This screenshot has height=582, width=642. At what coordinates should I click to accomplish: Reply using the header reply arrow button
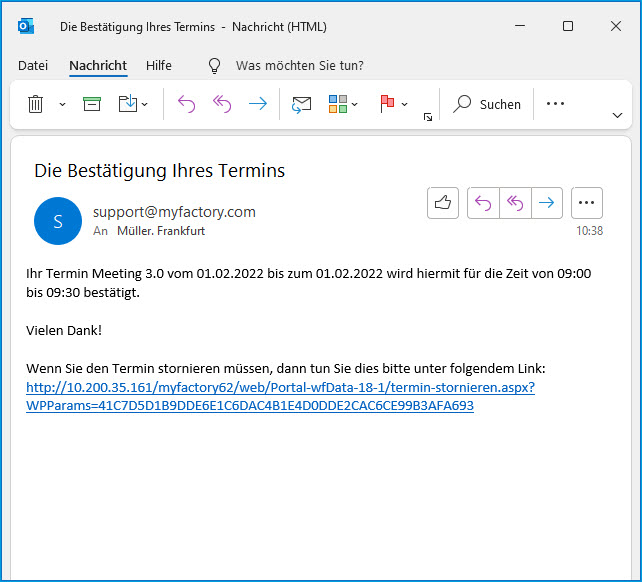coord(483,203)
